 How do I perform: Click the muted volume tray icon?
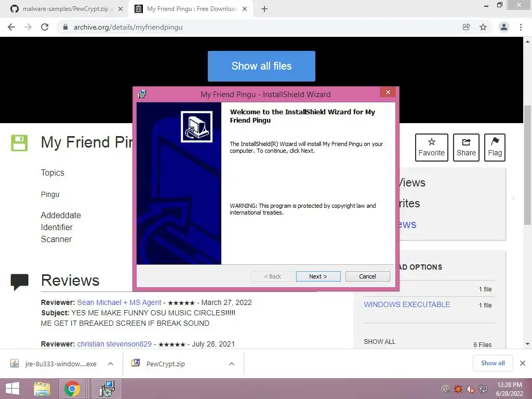pyautogui.click(x=471, y=389)
